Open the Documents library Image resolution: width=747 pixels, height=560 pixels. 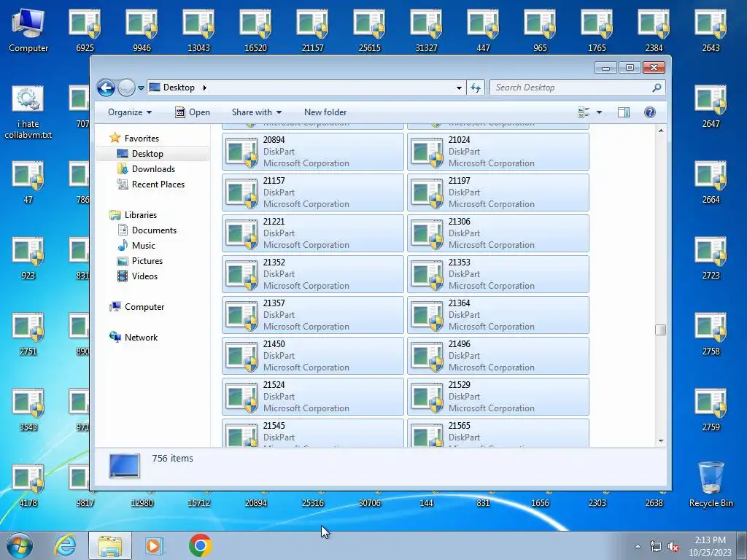tap(154, 230)
